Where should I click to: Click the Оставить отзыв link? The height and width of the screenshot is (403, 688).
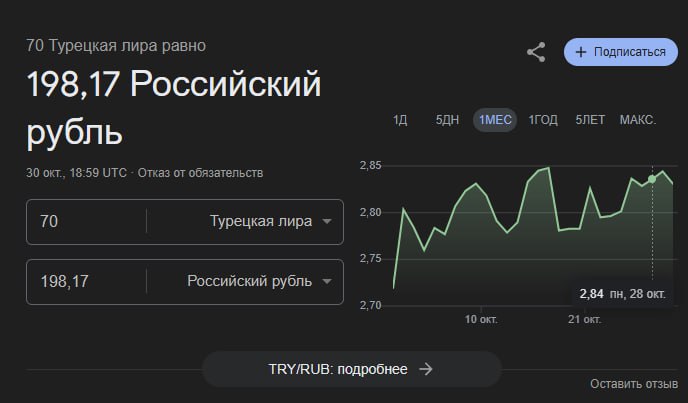point(634,384)
